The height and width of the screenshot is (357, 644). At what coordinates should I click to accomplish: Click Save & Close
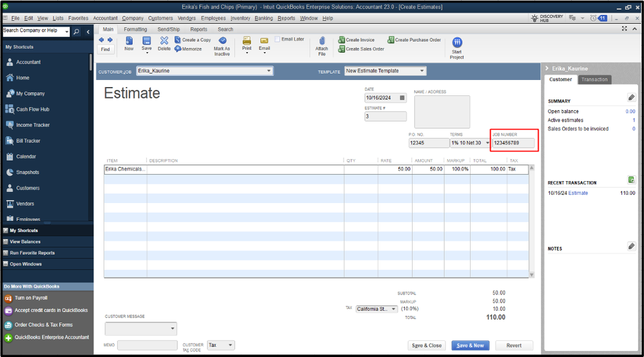tap(427, 345)
